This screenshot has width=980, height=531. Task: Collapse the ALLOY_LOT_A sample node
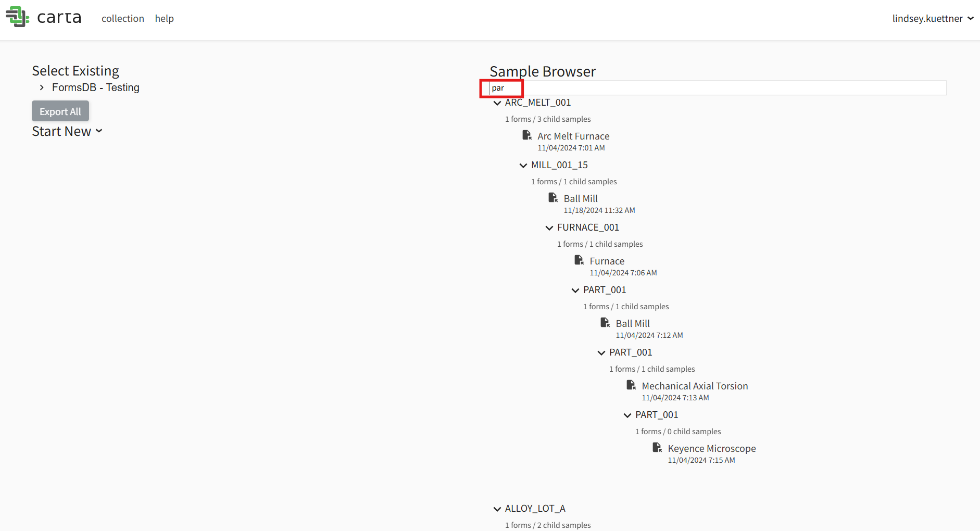497,509
